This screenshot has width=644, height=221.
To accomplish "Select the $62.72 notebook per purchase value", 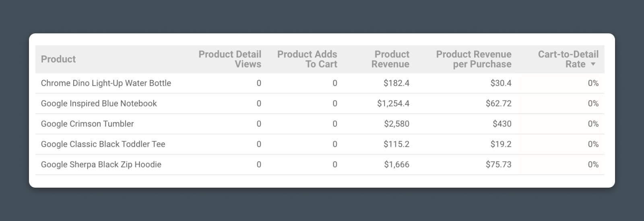I will point(498,104).
